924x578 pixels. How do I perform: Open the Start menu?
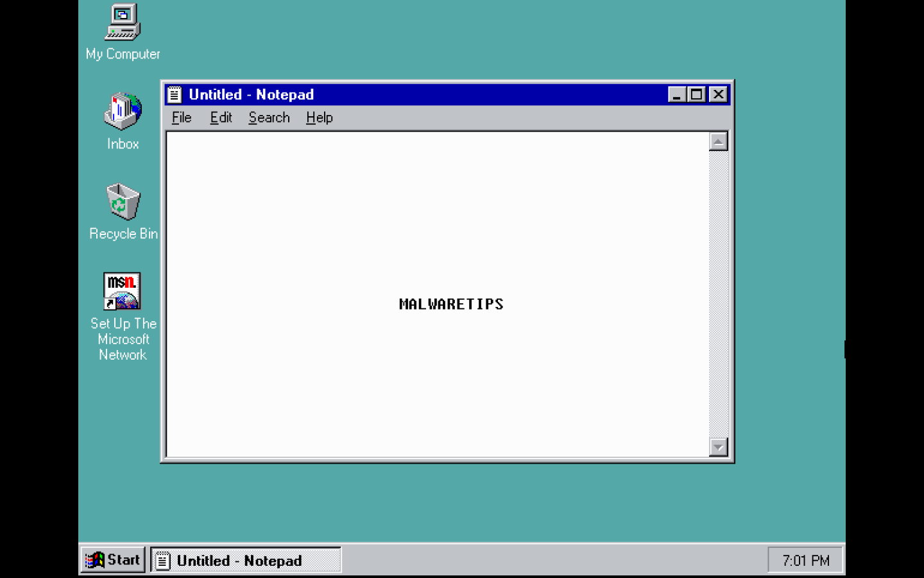(x=113, y=560)
